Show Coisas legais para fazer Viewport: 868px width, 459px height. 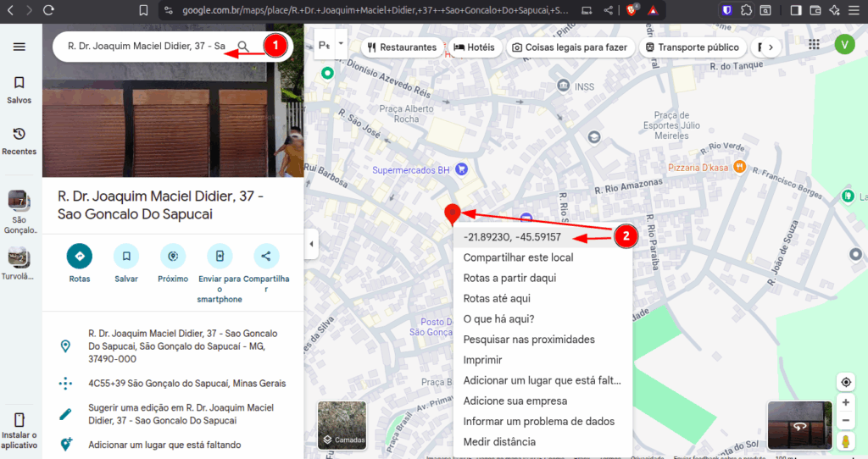(570, 47)
